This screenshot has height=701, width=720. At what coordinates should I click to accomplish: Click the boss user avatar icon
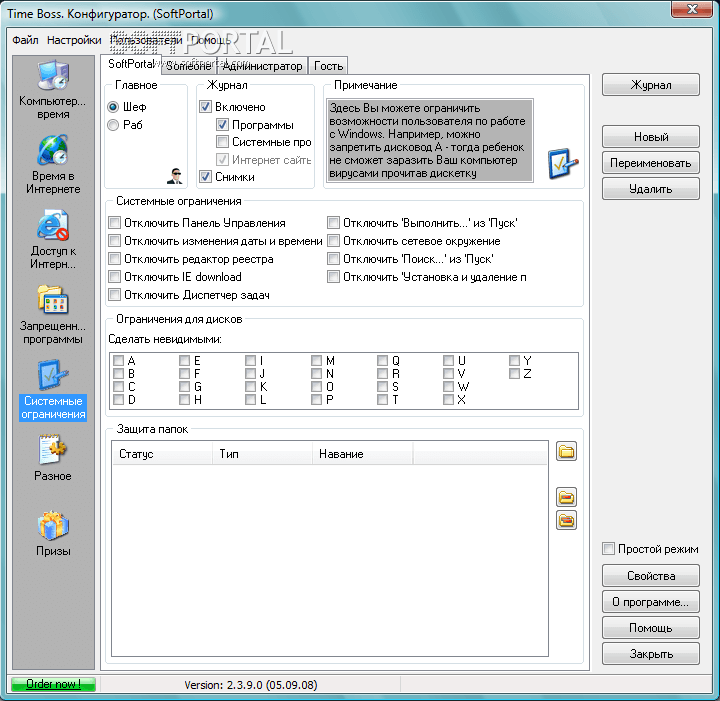(174, 176)
